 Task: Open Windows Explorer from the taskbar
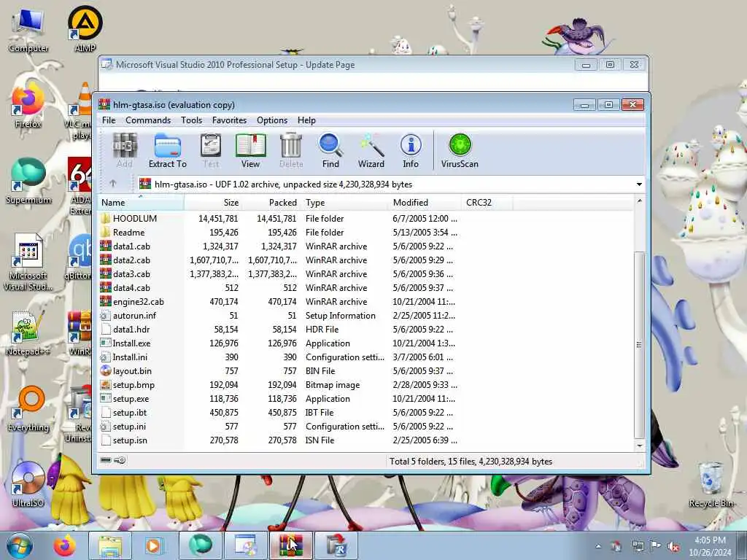[110, 545]
